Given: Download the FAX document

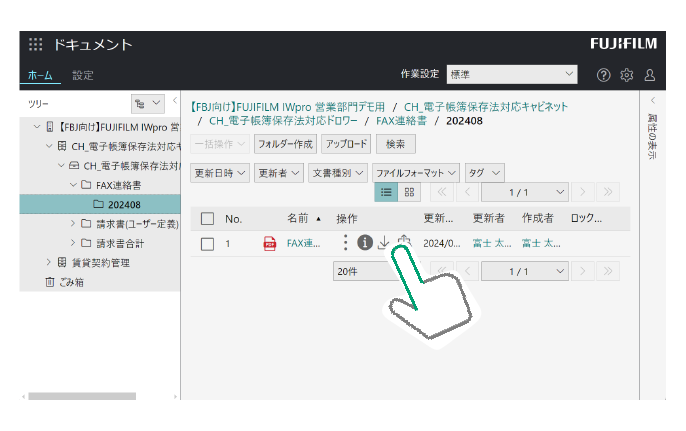Looking at the screenshot, I should [384, 242].
